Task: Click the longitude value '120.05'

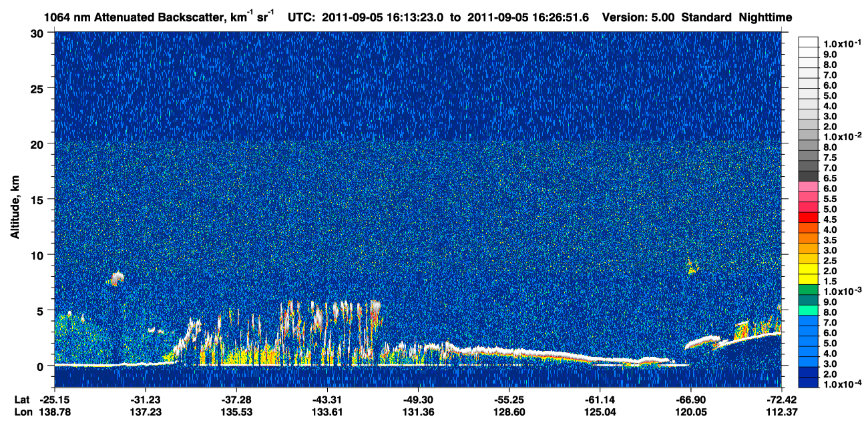Action: (x=690, y=412)
